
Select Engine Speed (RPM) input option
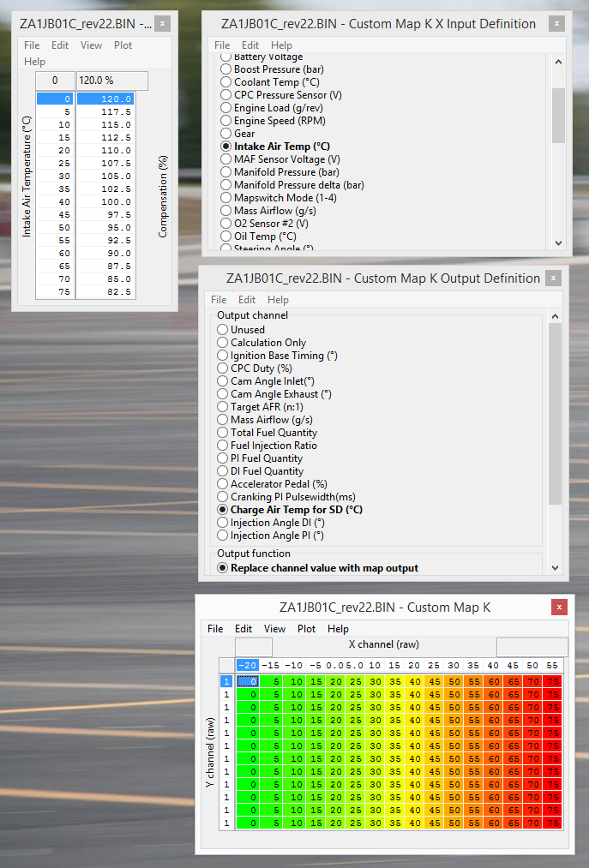click(226, 121)
